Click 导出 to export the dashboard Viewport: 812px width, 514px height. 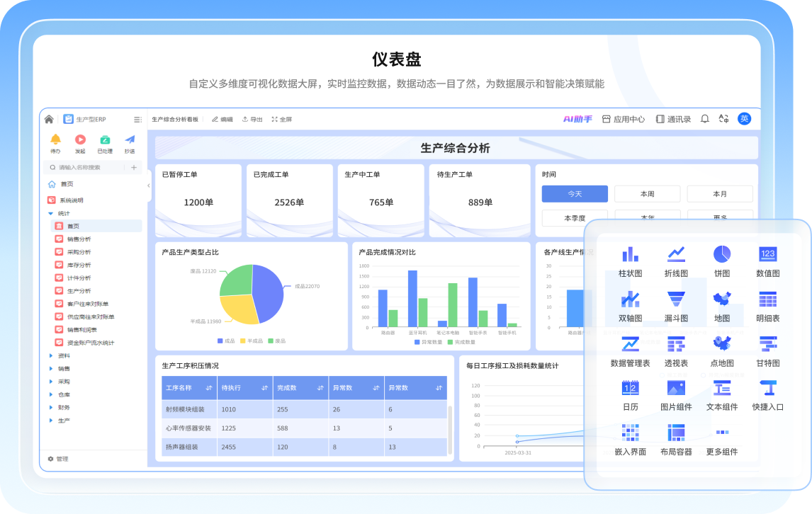pos(252,119)
